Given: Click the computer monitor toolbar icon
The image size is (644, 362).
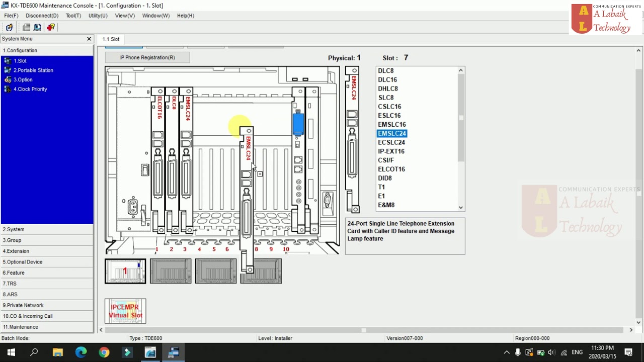Looking at the screenshot, I should pos(37,28).
